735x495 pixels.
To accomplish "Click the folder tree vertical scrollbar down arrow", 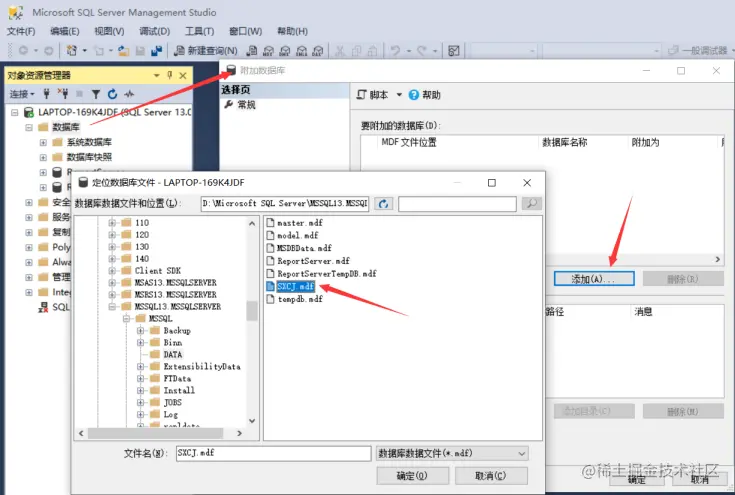I will pyautogui.click(x=252, y=420).
